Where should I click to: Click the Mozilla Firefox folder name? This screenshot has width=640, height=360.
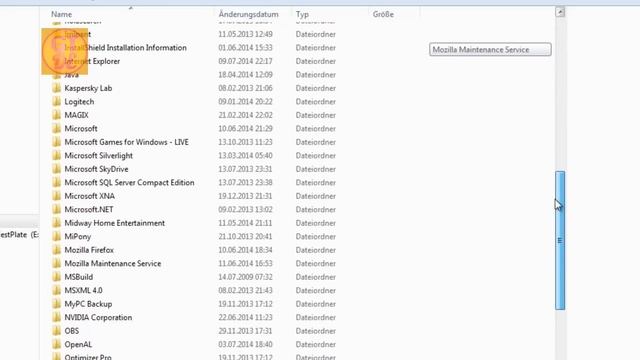tap(89, 250)
